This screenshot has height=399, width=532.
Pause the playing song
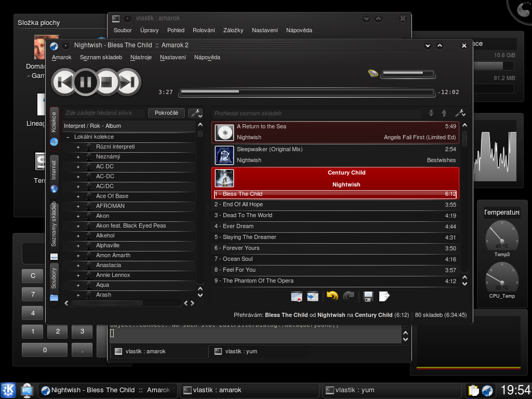coord(85,82)
